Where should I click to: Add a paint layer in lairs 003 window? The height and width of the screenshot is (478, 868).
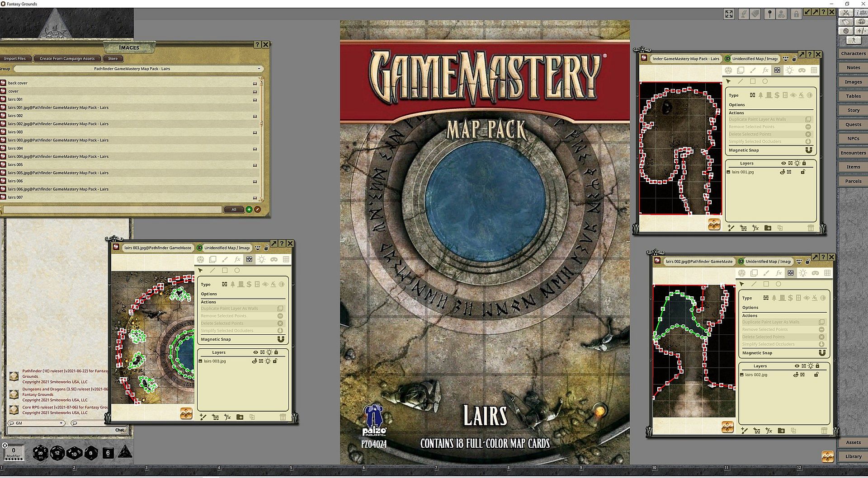(203, 417)
